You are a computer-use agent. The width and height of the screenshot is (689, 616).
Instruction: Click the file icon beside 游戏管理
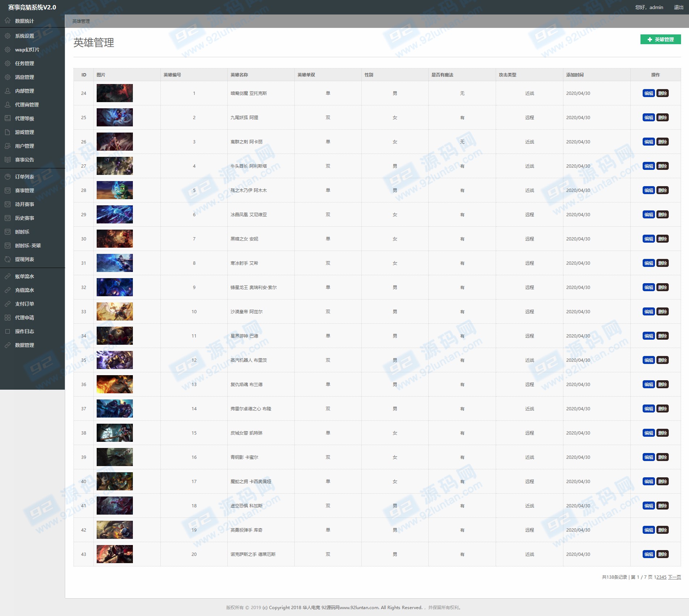point(8,132)
